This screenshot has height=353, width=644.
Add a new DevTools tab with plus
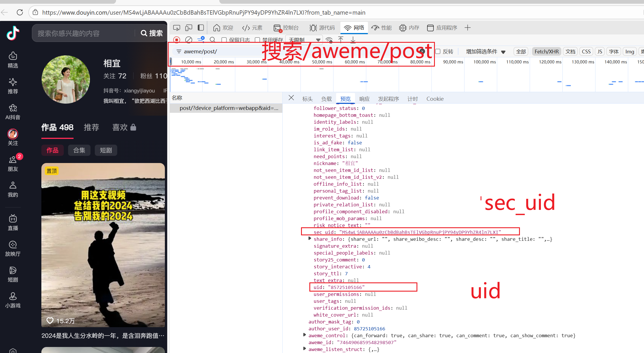[x=468, y=28]
